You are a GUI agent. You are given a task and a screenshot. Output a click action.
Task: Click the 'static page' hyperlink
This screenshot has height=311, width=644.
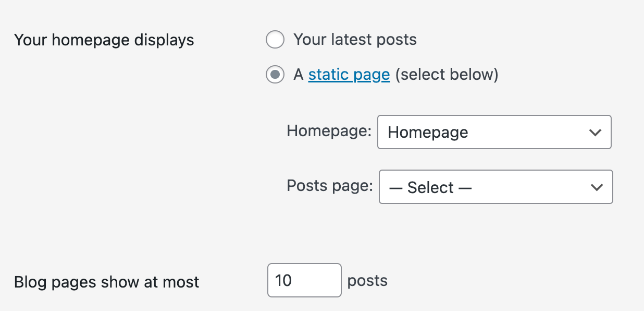point(349,74)
